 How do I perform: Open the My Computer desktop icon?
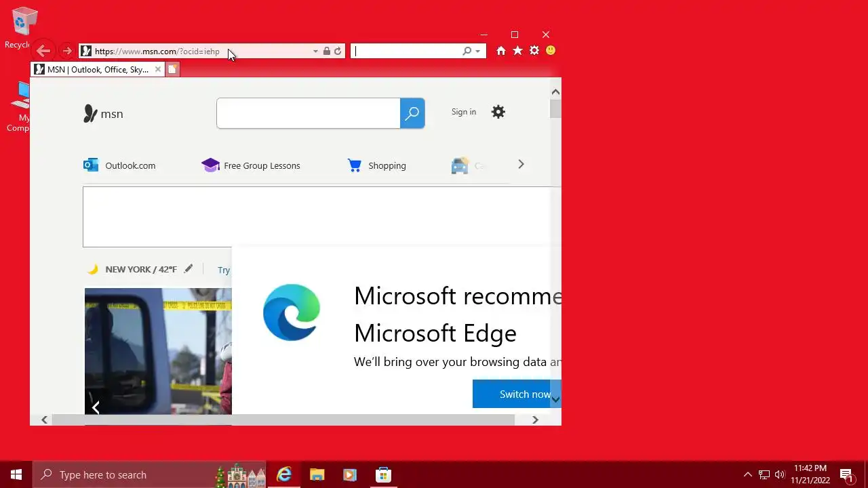pos(19,107)
